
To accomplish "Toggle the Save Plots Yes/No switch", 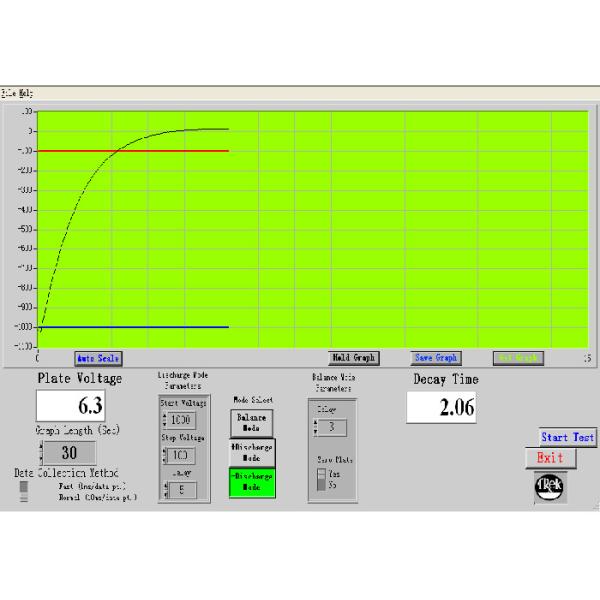I will click(322, 478).
